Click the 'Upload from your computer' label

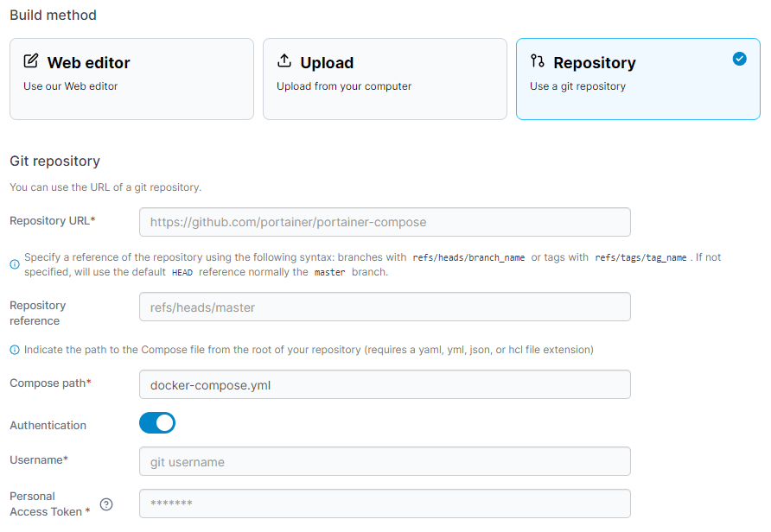pyautogui.click(x=345, y=86)
